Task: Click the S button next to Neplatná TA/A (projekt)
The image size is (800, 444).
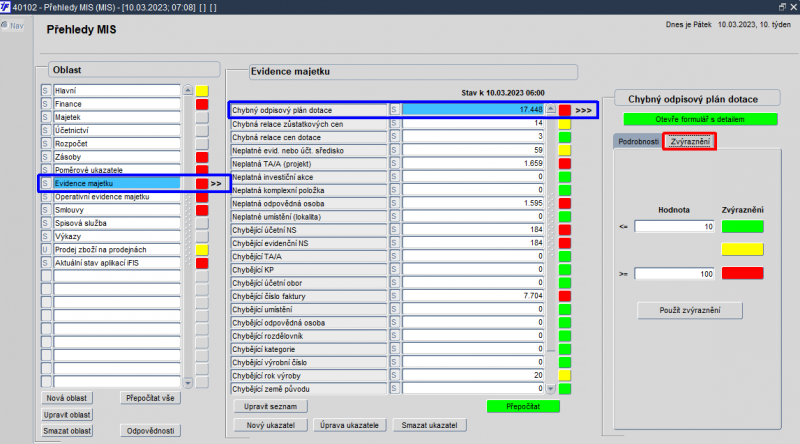Action: click(x=394, y=163)
